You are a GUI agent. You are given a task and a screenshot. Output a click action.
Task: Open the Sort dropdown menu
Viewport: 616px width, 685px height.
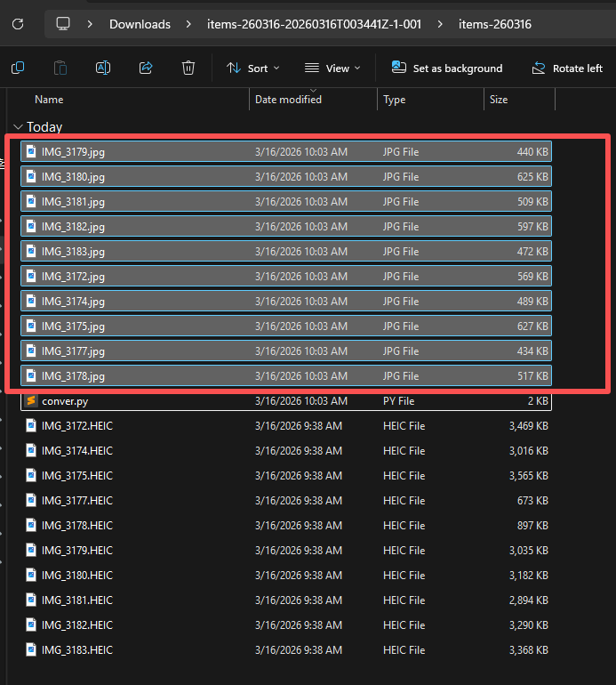point(252,68)
